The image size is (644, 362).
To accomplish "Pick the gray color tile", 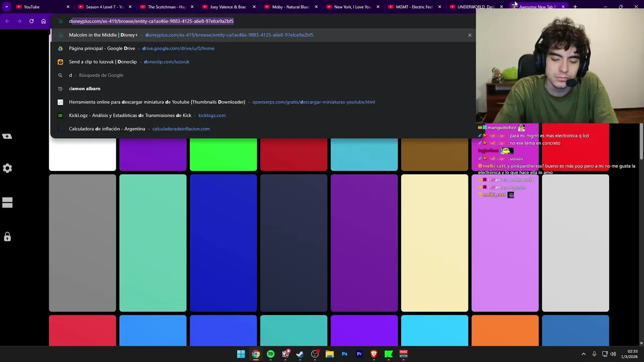I will tap(83, 243).
